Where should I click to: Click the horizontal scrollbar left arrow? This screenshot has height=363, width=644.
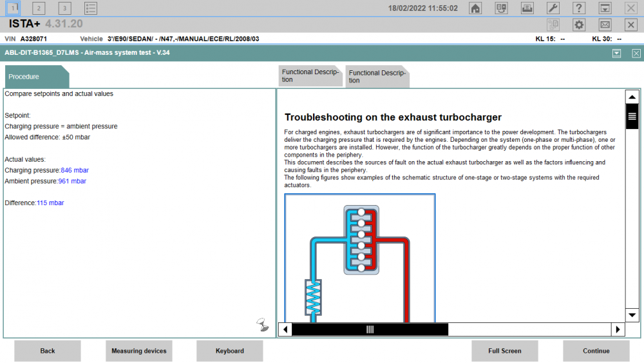[285, 329]
